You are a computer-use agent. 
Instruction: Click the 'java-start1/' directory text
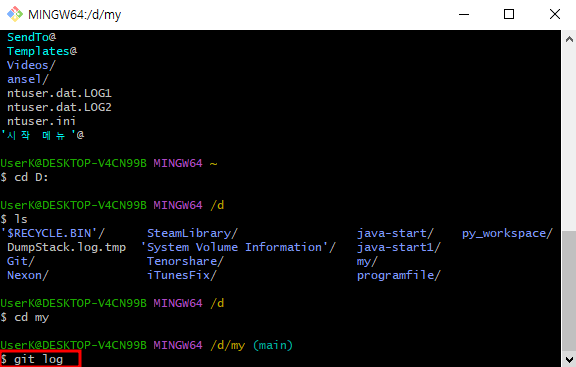(x=399, y=247)
